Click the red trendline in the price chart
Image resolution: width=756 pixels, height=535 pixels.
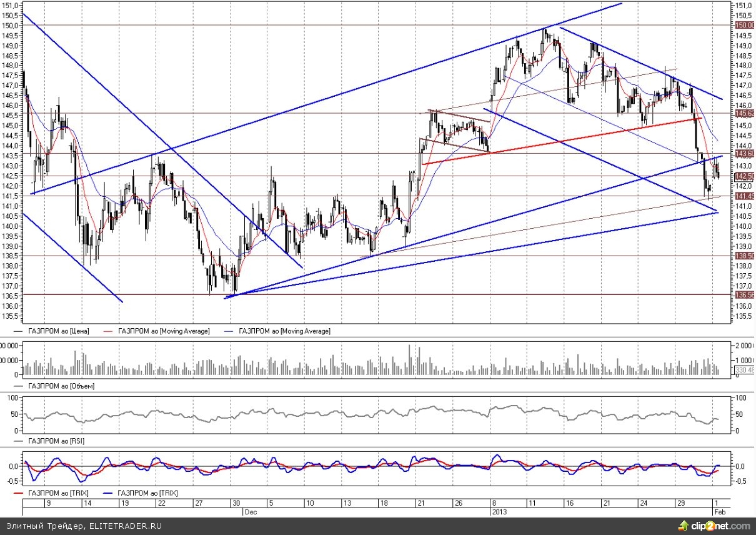point(562,141)
